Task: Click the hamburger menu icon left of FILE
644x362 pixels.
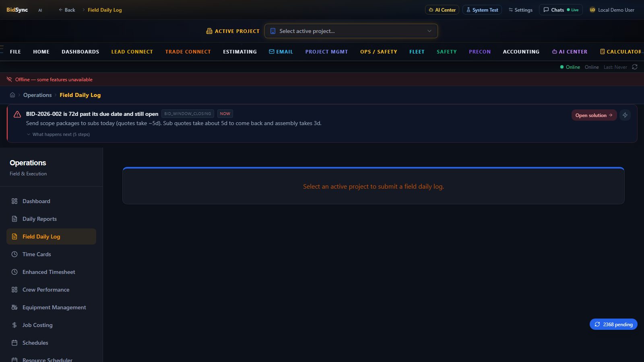Action: (x=2, y=49)
